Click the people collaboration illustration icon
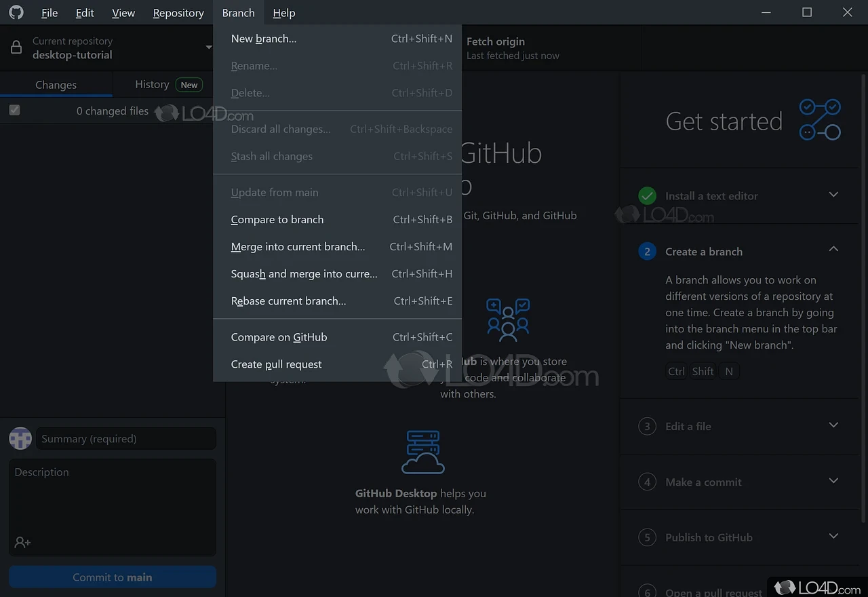The height and width of the screenshot is (597, 868). pos(508,320)
